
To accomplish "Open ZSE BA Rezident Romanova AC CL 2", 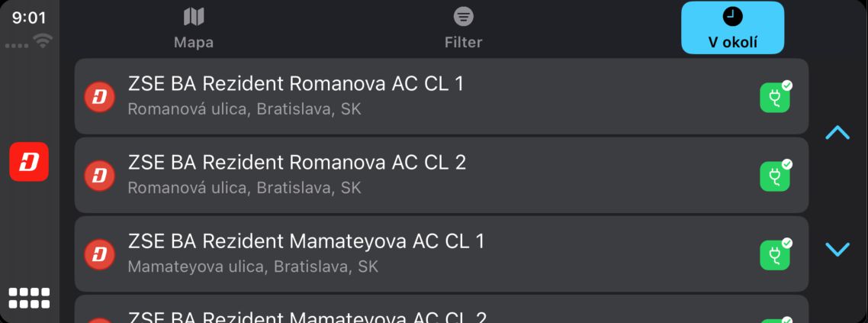I will coord(441,175).
